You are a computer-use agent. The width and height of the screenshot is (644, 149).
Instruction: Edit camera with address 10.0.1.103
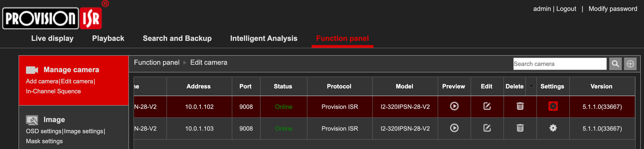pyautogui.click(x=487, y=128)
